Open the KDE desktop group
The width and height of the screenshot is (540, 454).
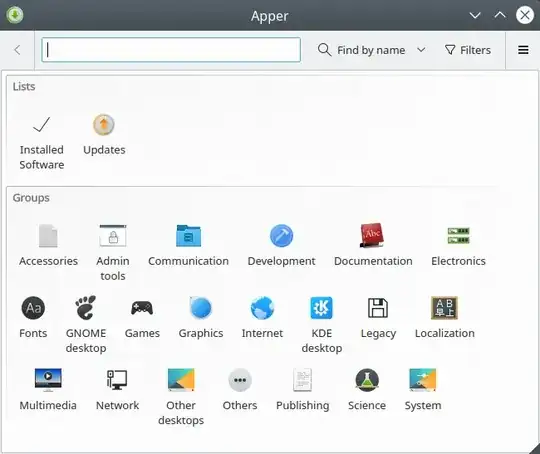(322, 325)
